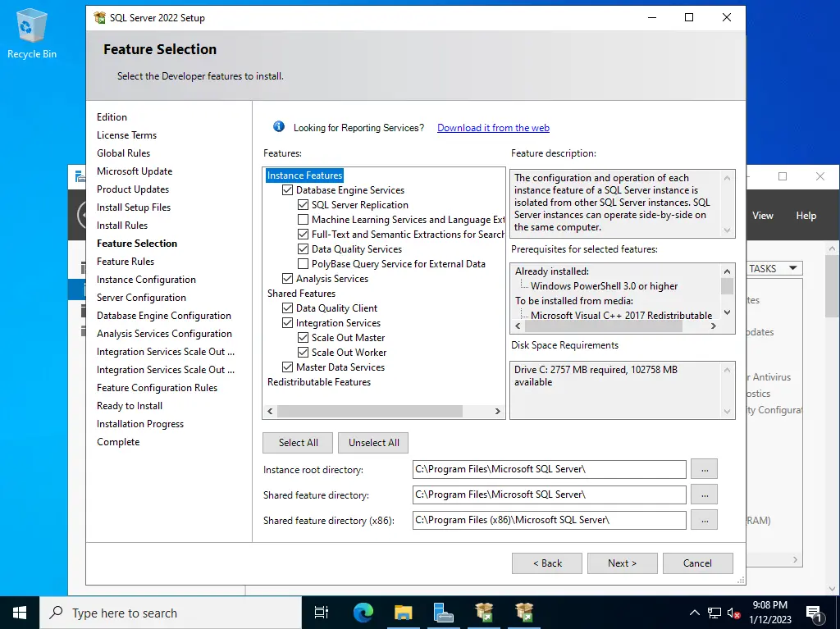Select Shared Features tree heading

pyautogui.click(x=301, y=293)
